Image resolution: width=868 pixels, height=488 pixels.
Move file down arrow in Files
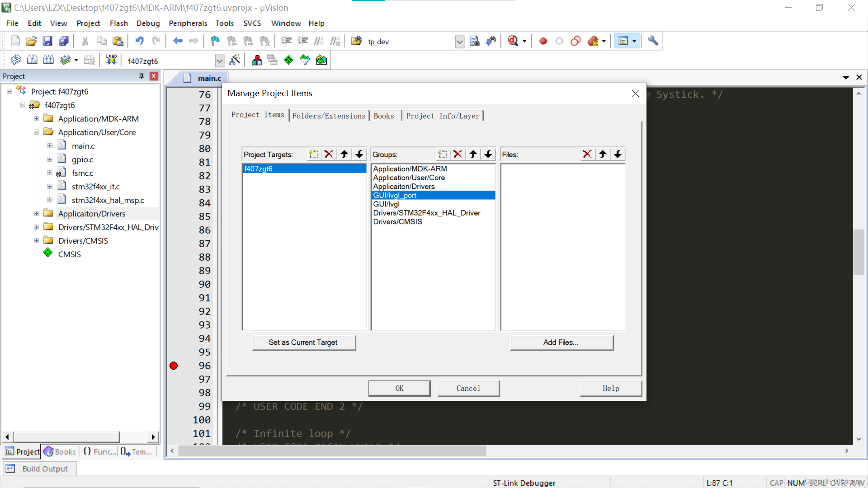(618, 155)
